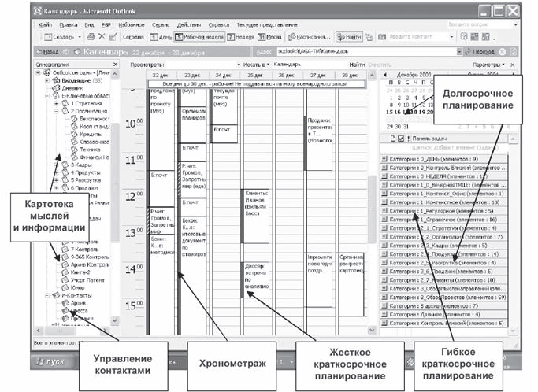
Task: Click the Назад (Back) navigation arrow
Action: (49, 51)
